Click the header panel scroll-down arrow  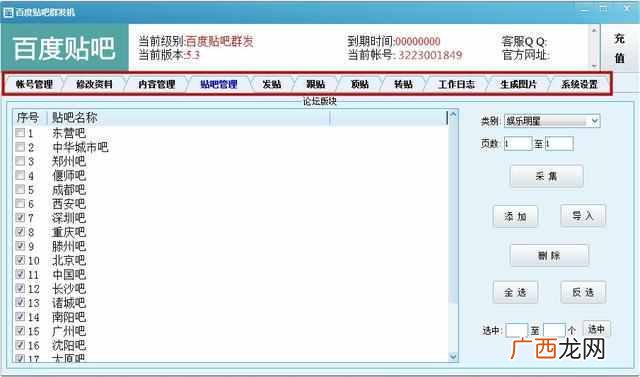(x=594, y=65)
